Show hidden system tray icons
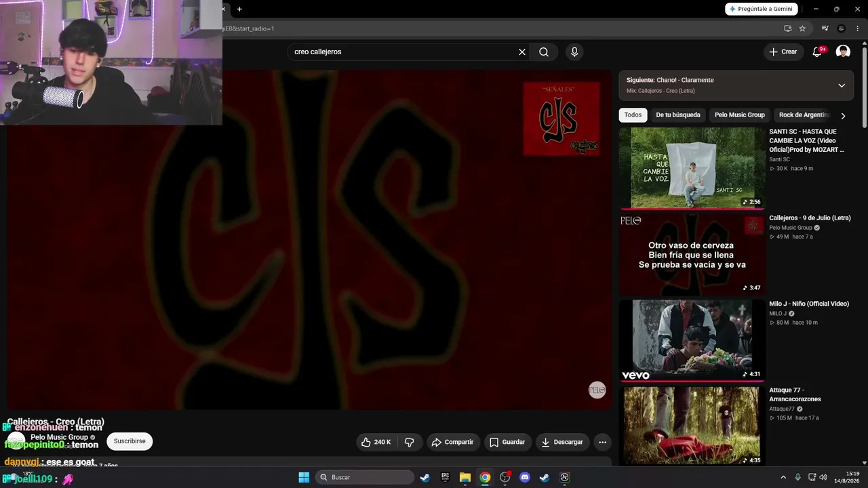Image resolution: width=868 pixels, height=488 pixels. click(783, 477)
